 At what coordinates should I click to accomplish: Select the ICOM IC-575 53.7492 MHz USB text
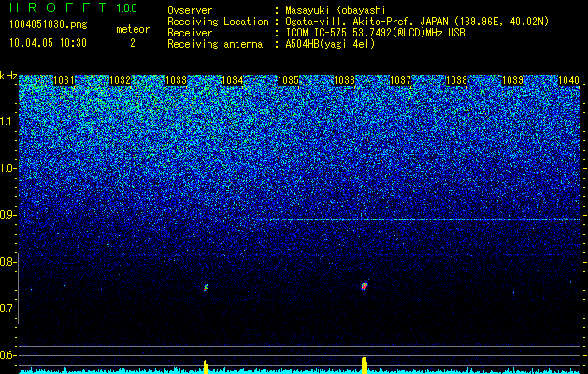click(375, 33)
